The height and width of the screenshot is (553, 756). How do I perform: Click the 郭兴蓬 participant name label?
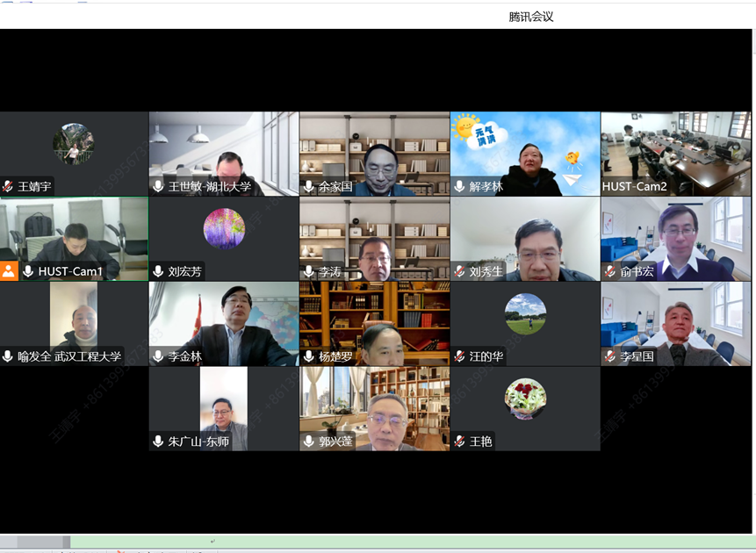(335, 442)
